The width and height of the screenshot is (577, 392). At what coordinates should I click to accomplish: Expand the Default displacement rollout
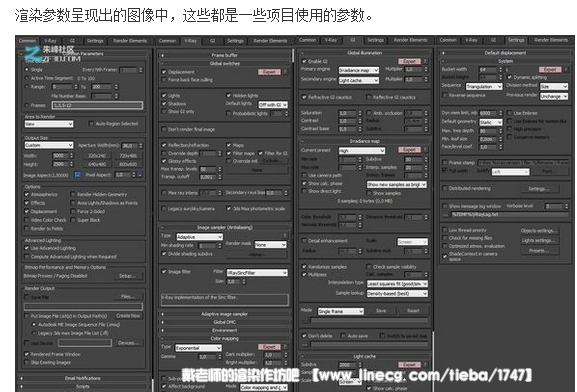[x=505, y=53]
